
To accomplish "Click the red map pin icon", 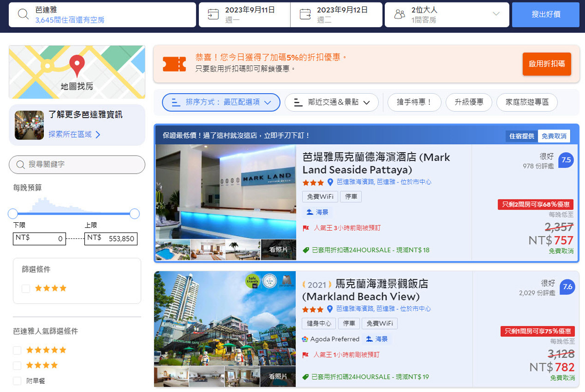I will [x=77, y=66].
